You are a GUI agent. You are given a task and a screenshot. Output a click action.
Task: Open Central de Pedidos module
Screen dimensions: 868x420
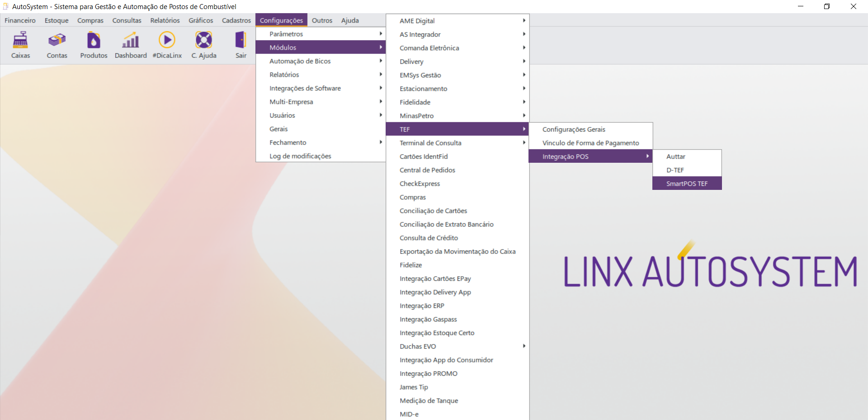458,170
